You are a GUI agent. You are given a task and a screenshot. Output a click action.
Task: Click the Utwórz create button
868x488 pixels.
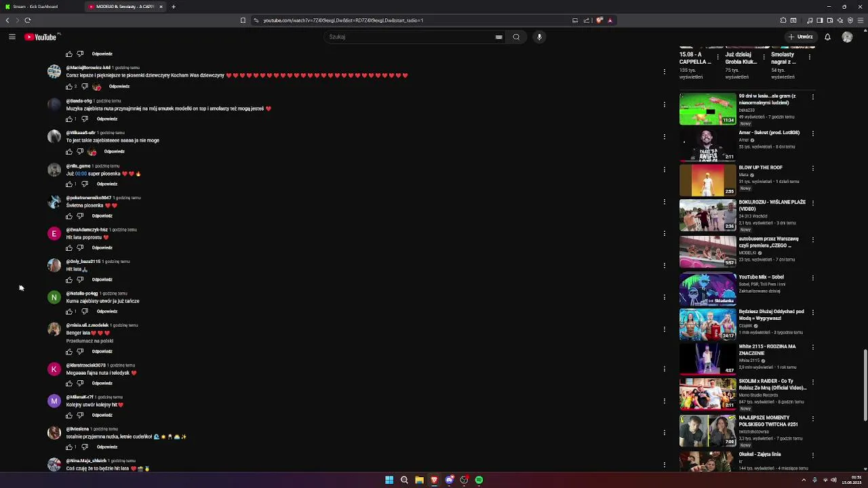tap(800, 37)
